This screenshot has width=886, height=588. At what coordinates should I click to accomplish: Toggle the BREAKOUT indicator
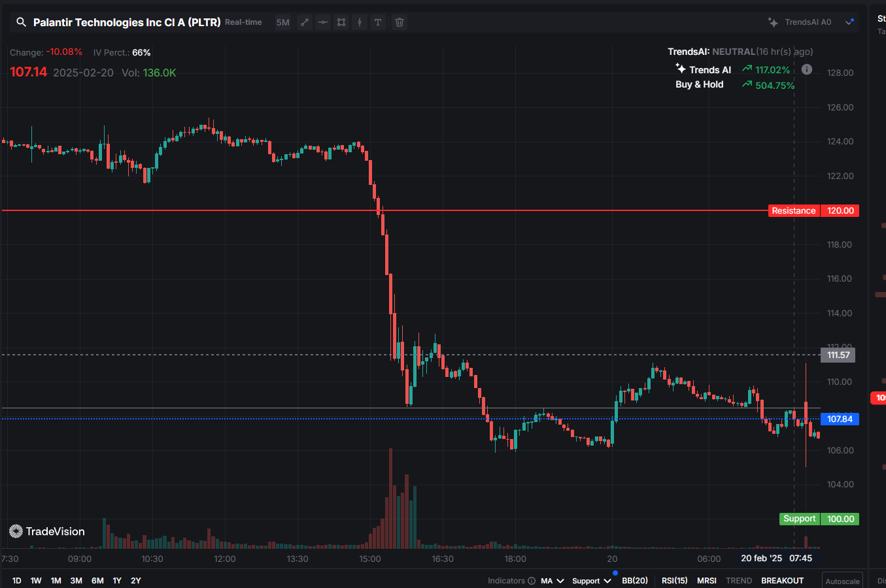[x=782, y=581]
